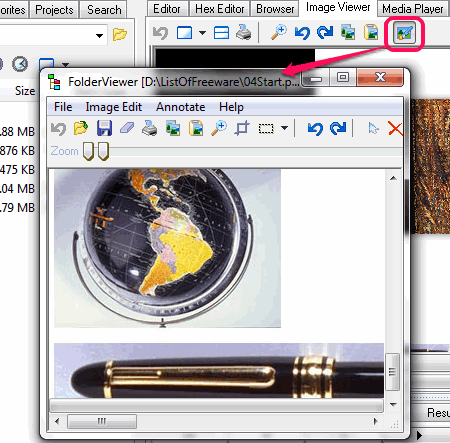Click the zoom magnifier icon in FolderViewer
The height and width of the screenshot is (443, 450).
tap(219, 128)
